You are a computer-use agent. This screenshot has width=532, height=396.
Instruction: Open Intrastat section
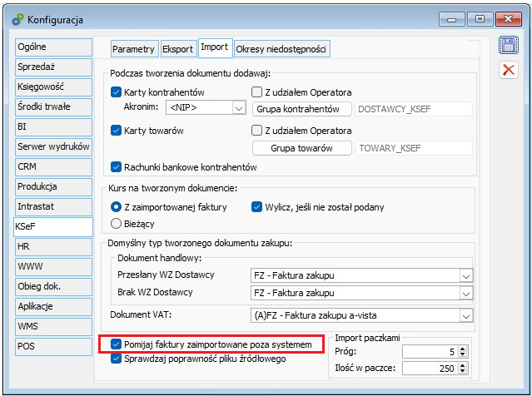pyautogui.click(x=53, y=207)
